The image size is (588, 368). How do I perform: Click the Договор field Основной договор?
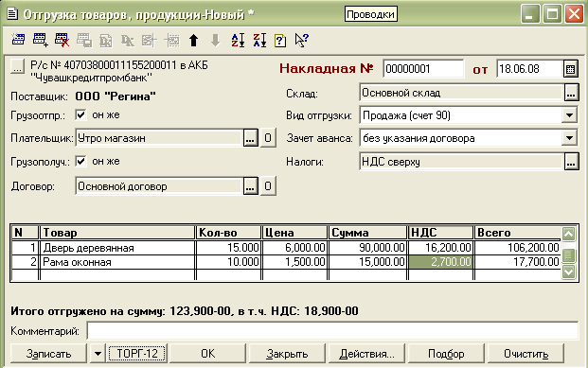159,185
